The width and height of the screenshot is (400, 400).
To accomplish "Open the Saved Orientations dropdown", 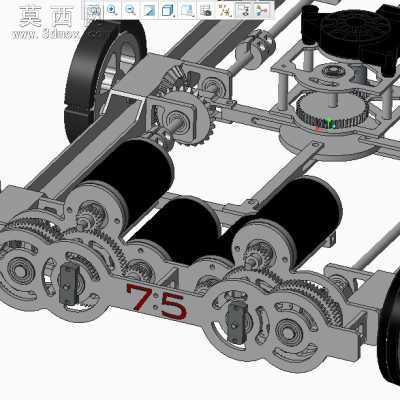I will [x=187, y=11].
